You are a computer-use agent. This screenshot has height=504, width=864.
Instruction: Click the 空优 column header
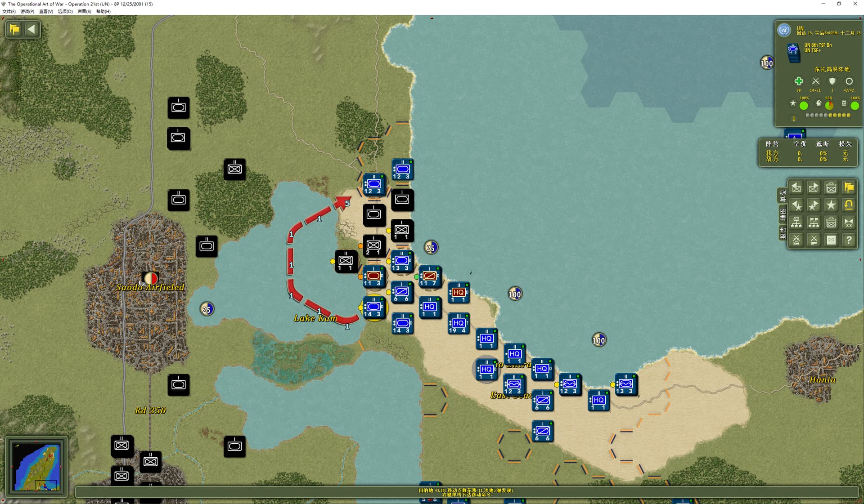click(x=800, y=144)
